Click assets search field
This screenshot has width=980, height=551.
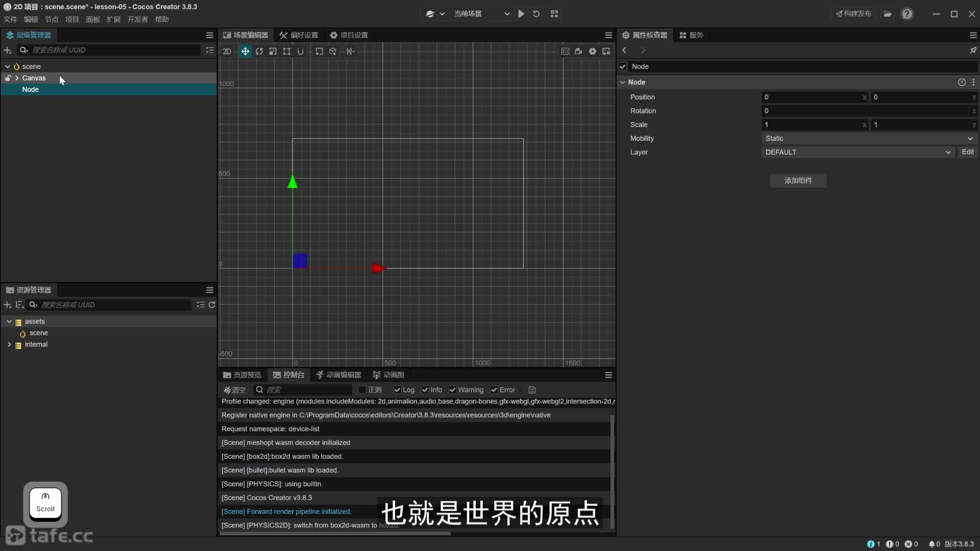(110, 305)
